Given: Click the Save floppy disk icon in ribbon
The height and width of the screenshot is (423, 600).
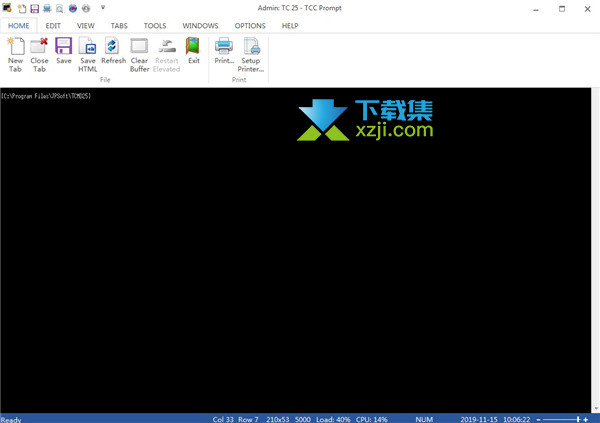Looking at the screenshot, I should [64, 52].
